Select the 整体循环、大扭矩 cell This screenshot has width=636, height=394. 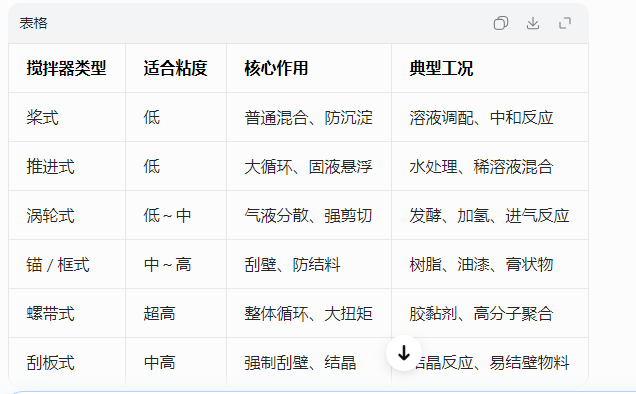308,314
